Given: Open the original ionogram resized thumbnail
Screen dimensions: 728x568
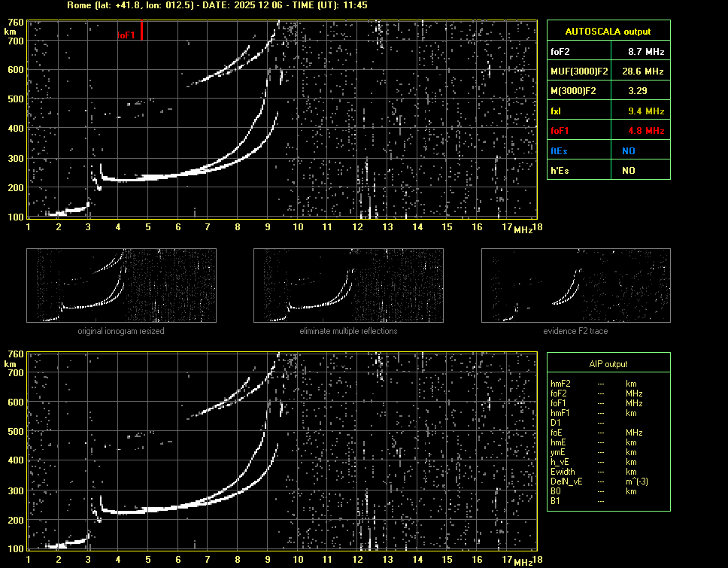Looking at the screenshot, I should pyautogui.click(x=121, y=286).
